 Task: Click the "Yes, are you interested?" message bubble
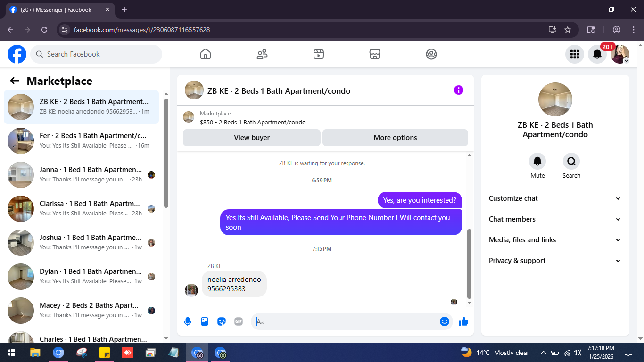click(x=420, y=200)
